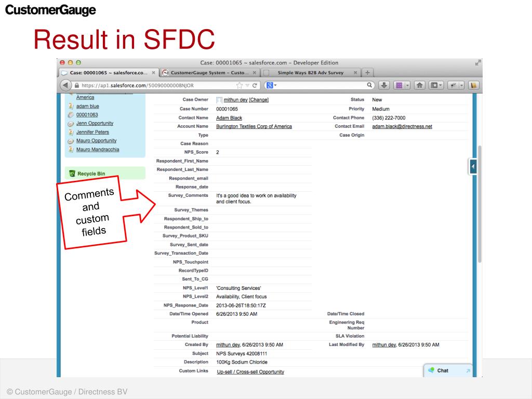The width and height of the screenshot is (532, 399).
Task: Click the icon beside Jenn Opportunity
Action: pos(71,124)
